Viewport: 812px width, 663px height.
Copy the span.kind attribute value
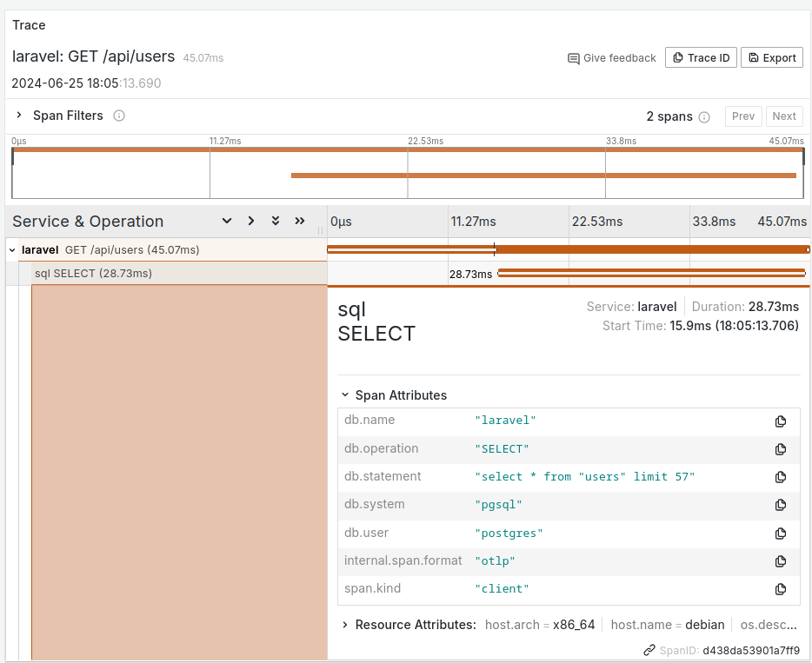[781, 589]
